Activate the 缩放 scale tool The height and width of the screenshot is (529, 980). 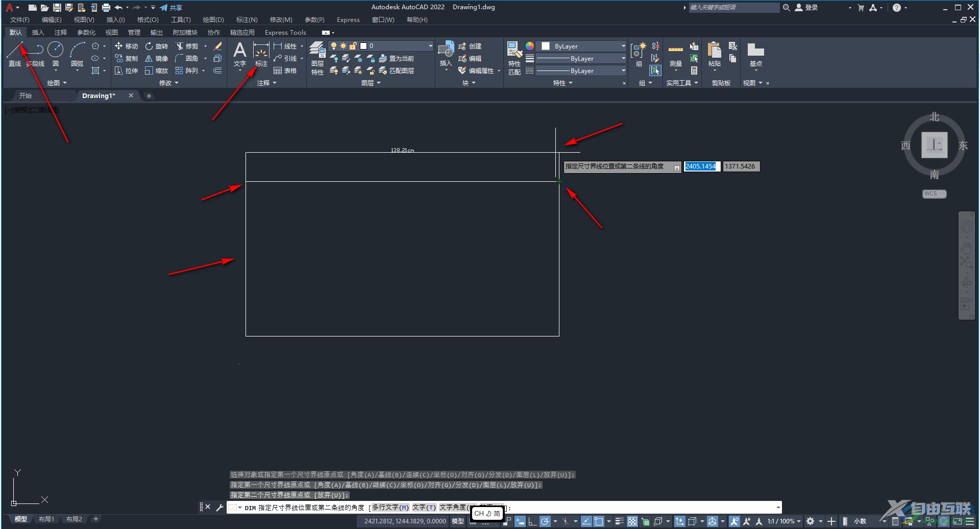point(156,70)
